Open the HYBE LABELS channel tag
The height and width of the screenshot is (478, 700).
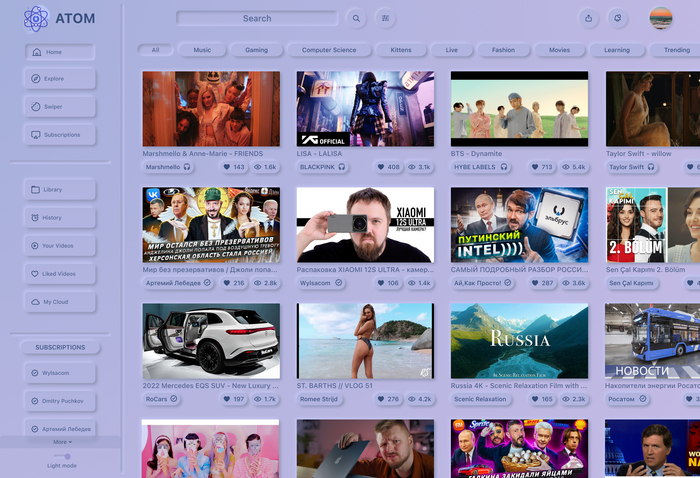point(480,167)
